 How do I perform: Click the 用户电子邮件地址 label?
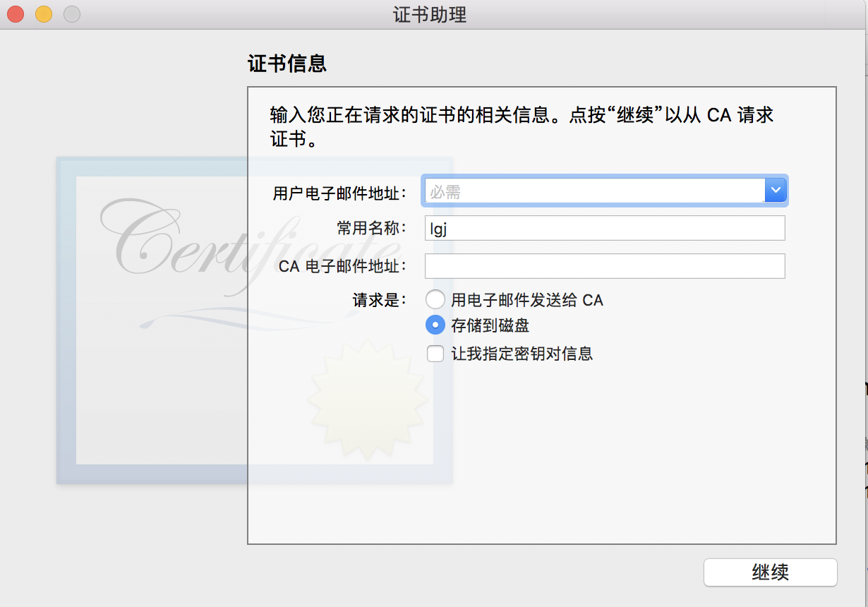[339, 191]
